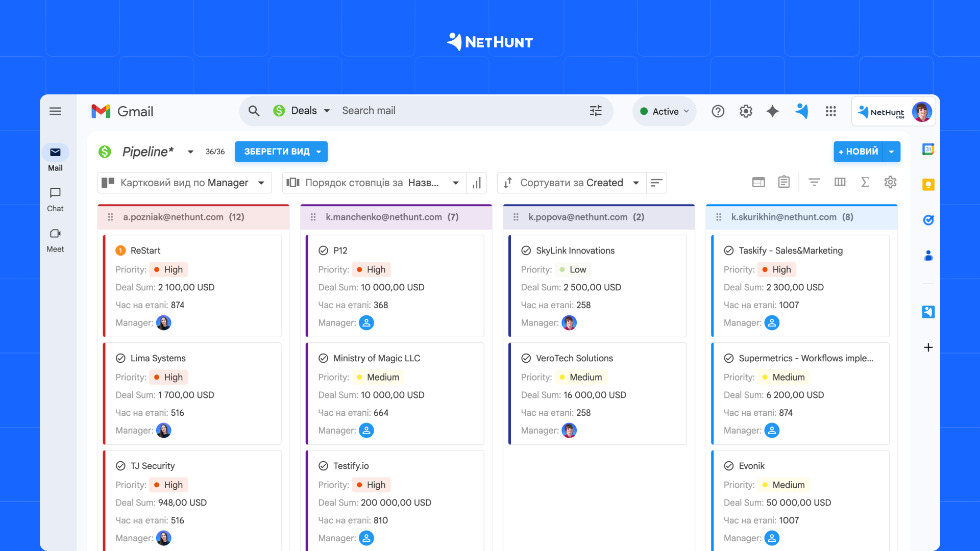Open view settings gear icon in toolbar
Screen dimensions: 980x551
coord(890,182)
